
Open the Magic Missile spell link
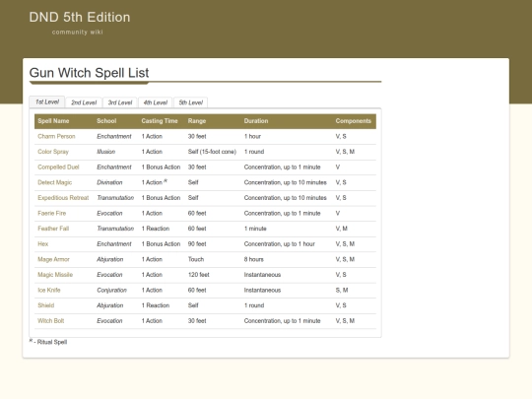(x=55, y=275)
